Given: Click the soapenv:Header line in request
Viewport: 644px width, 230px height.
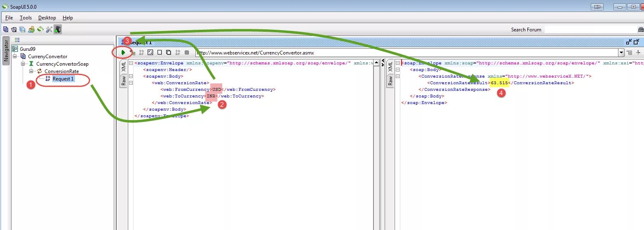Looking at the screenshot, I should (x=167, y=70).
